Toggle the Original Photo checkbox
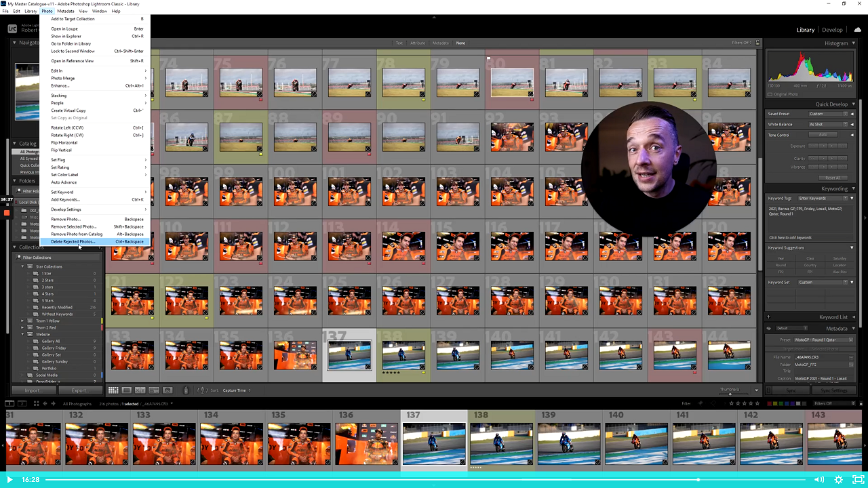Screen dimensions: 868x488 [x=770, y=94]
